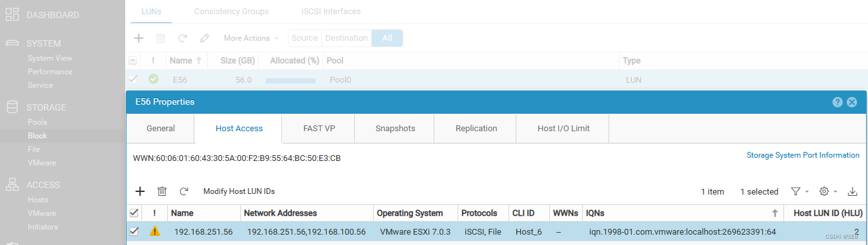
Task: Switch to the Replication tab
Action: tap(476, 129)
